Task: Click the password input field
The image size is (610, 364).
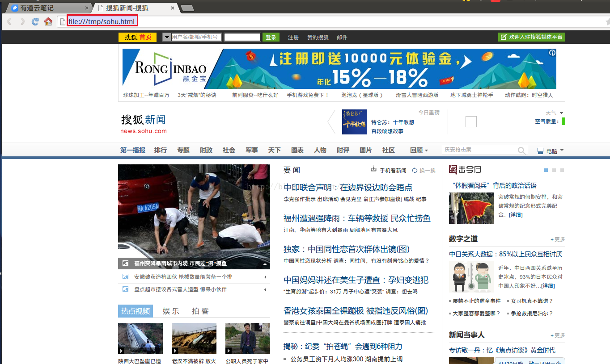Action: [x=242, y=37]
